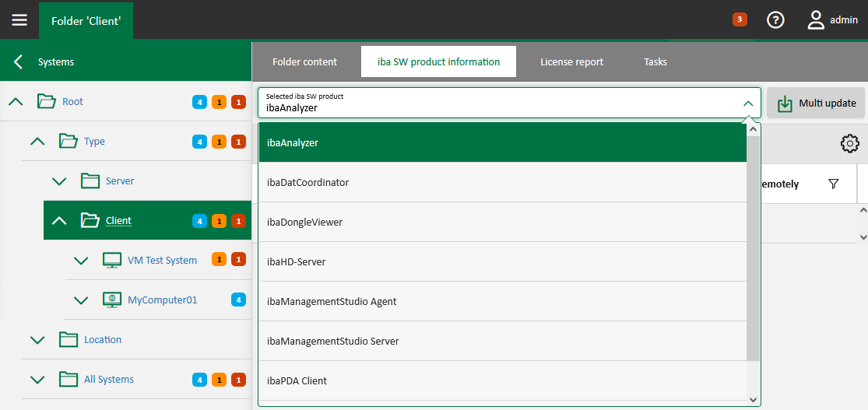Open the VM Test System link

tap(162, 260)
